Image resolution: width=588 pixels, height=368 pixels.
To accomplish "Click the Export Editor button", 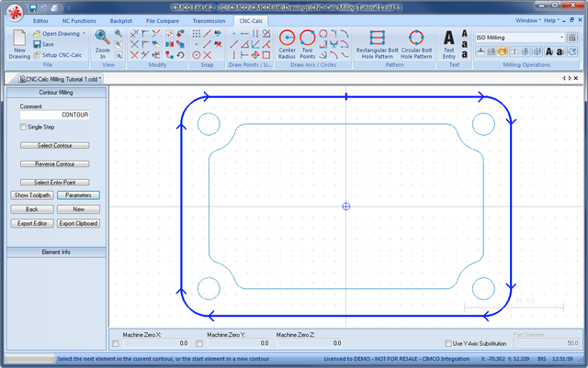I will tap(32, 223).
